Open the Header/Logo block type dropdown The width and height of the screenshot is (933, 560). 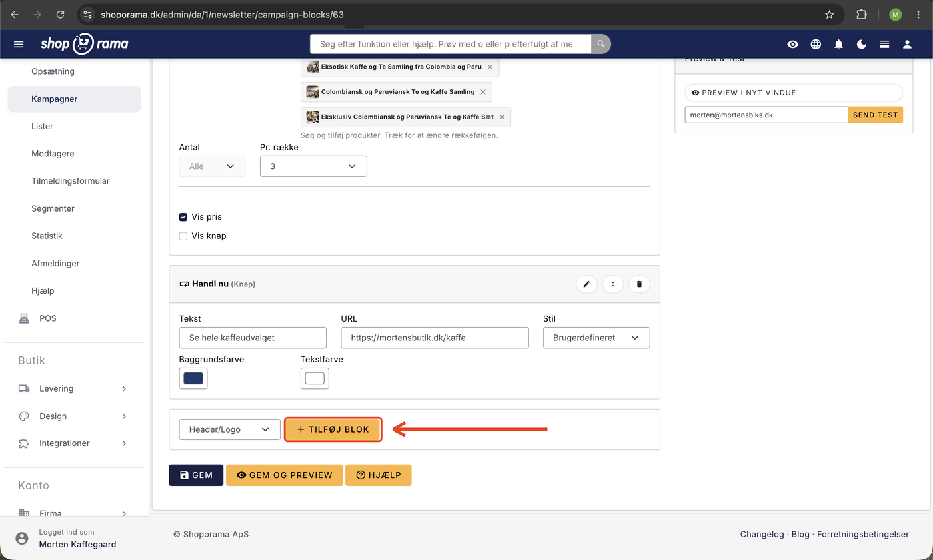229,429
